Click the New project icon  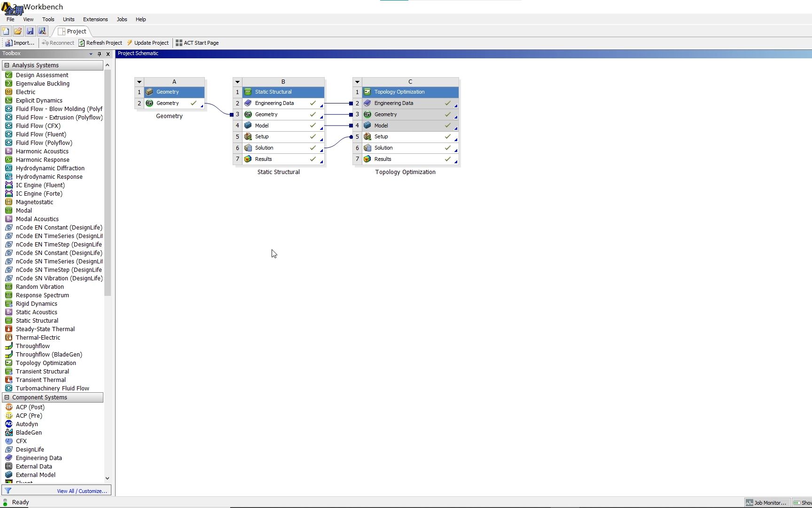coord(6,31)
